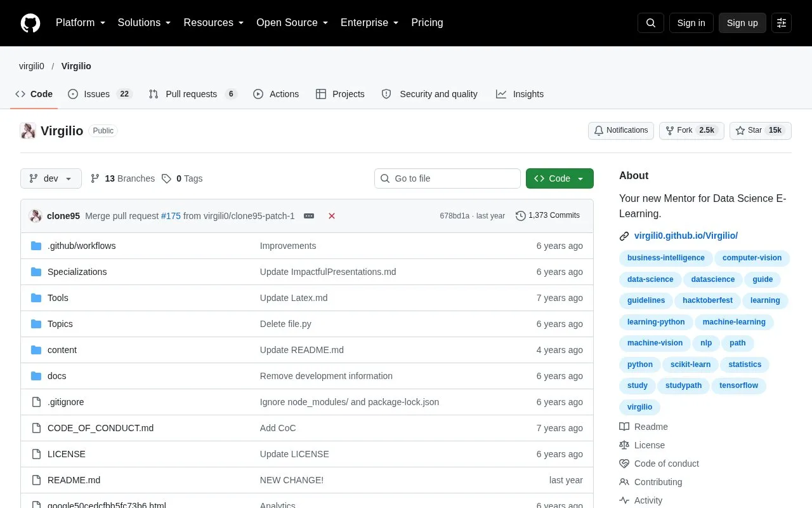Viewport: 812px width, 508px height.
Task: Expand the green Code dropdown button
Action: (x=560, y=178)
